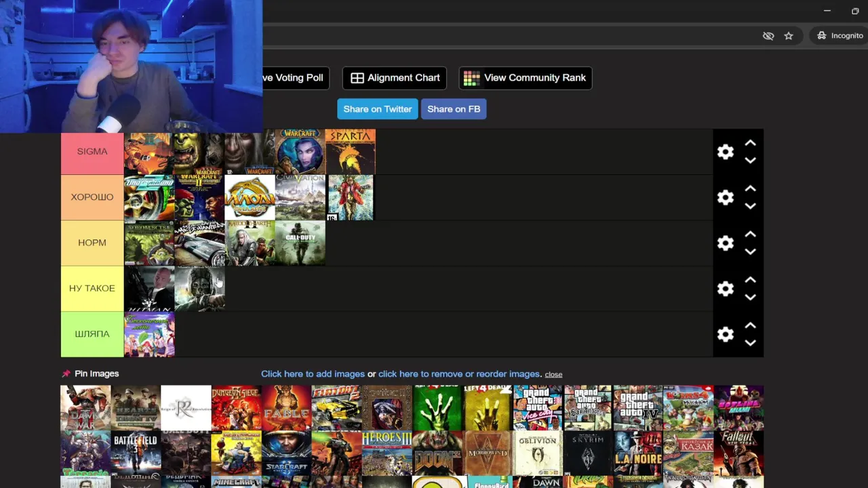Viewport: 868px width, 488px height.
Task: Select the anime cover in ШЛЯПА tier
Action: coord(149,334)
